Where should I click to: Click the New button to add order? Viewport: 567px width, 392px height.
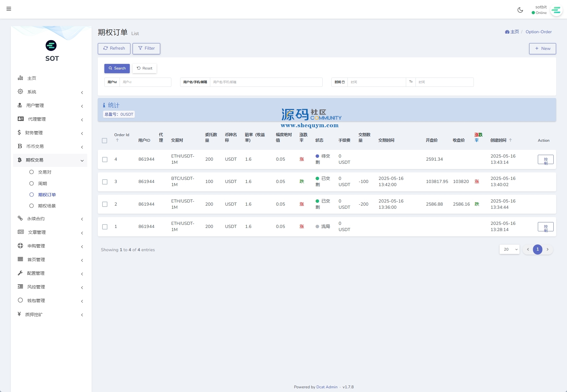(x=542, y=49)
